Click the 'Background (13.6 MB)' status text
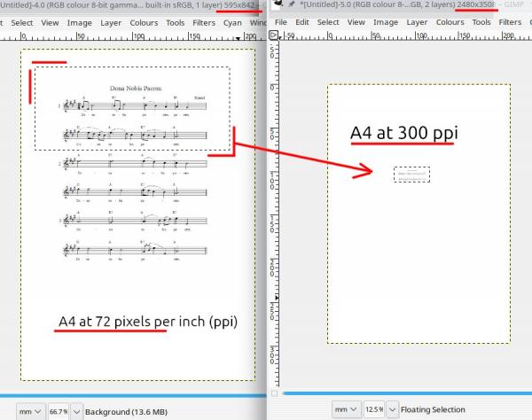The width and height of the screenshot is (532, 420). click(126, 412)
